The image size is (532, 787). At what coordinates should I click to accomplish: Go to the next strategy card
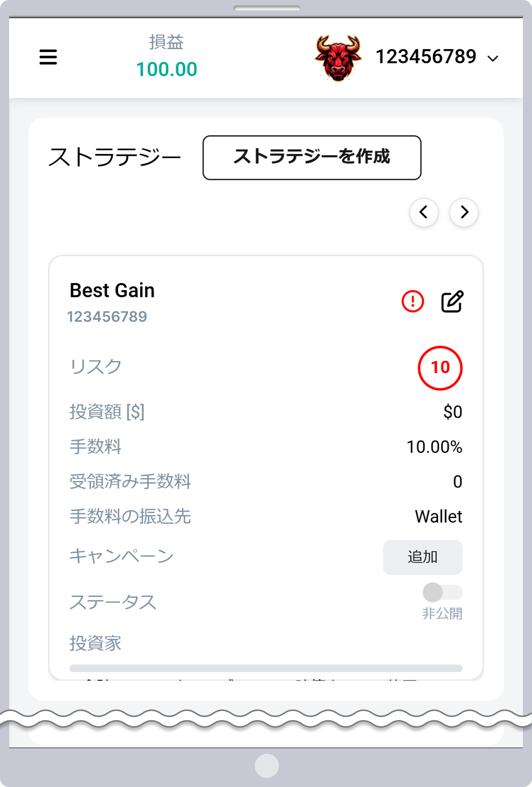pyautogui.click(x=464, y=212)
